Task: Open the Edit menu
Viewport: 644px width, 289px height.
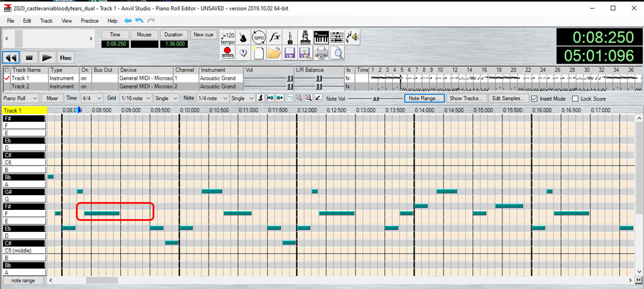Action: point(27,21)
